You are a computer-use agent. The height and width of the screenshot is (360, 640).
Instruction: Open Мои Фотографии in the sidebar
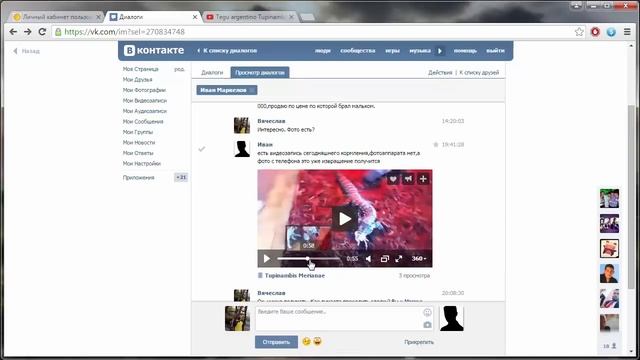click(x=144, y=90)
